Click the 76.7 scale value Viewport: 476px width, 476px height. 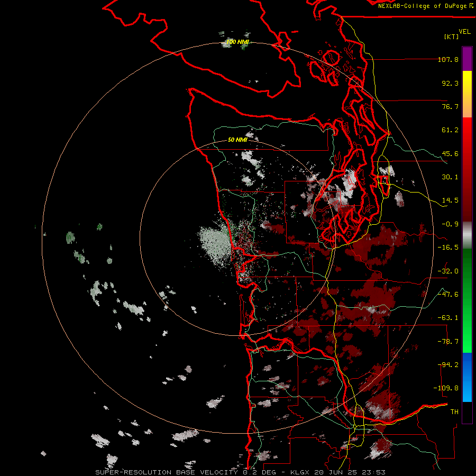coord(450,106)
